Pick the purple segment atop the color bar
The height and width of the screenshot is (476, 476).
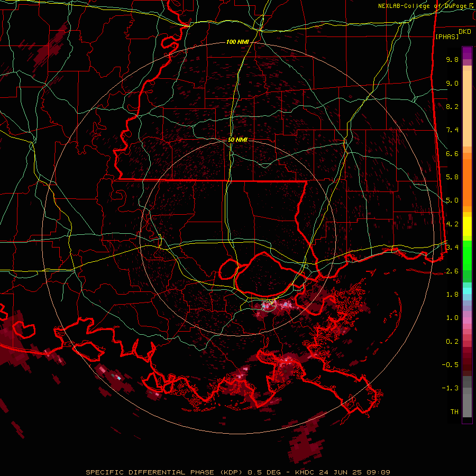(467, 53)
